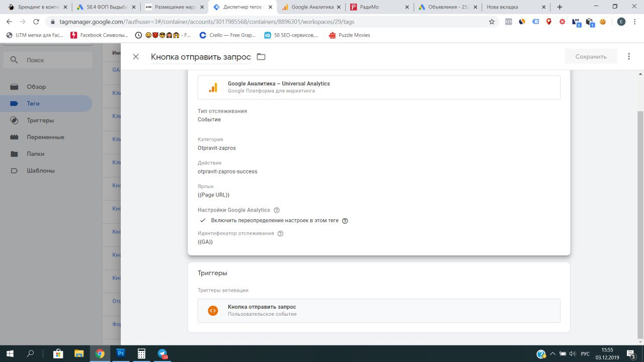
Task: Edit the tag name Кнопка отправить запрос
Action: pos(201,57)
